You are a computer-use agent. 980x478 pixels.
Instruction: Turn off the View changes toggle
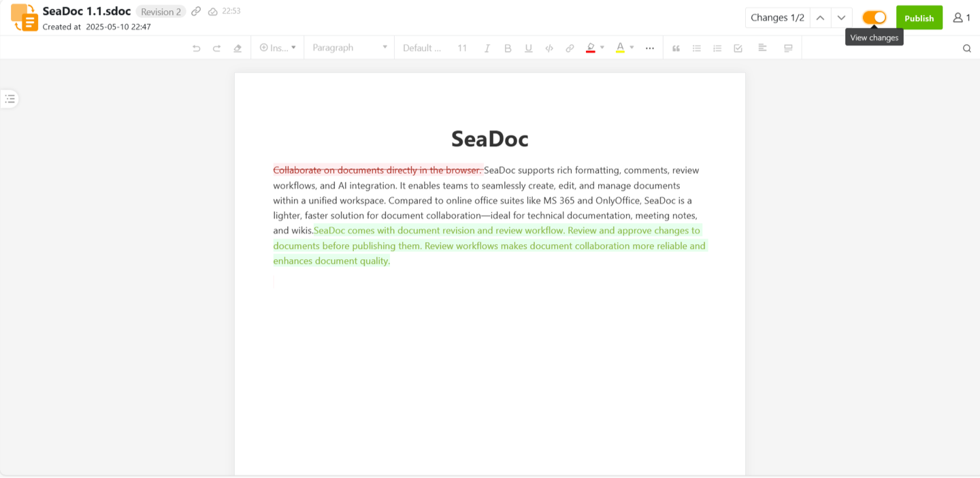point(875,18)
